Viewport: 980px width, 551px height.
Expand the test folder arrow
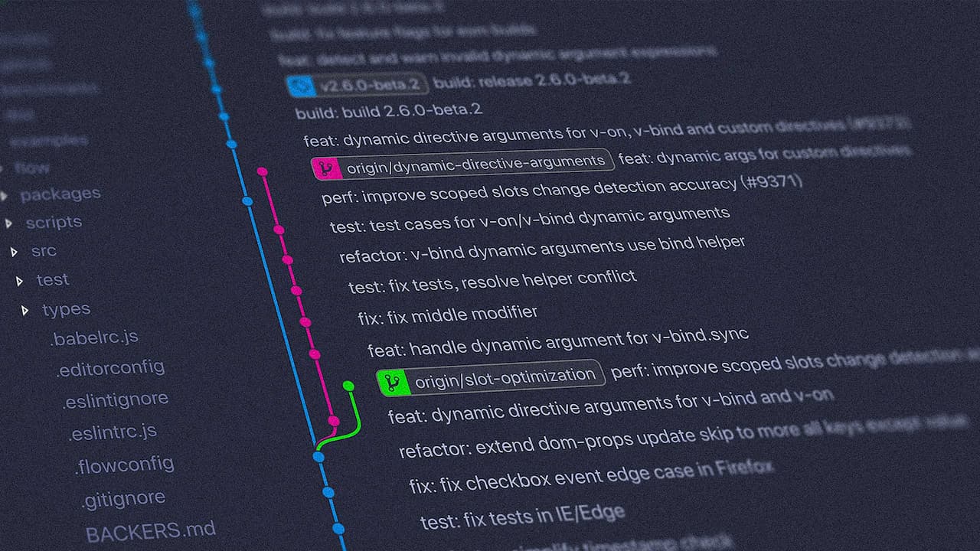pos(20,281)
